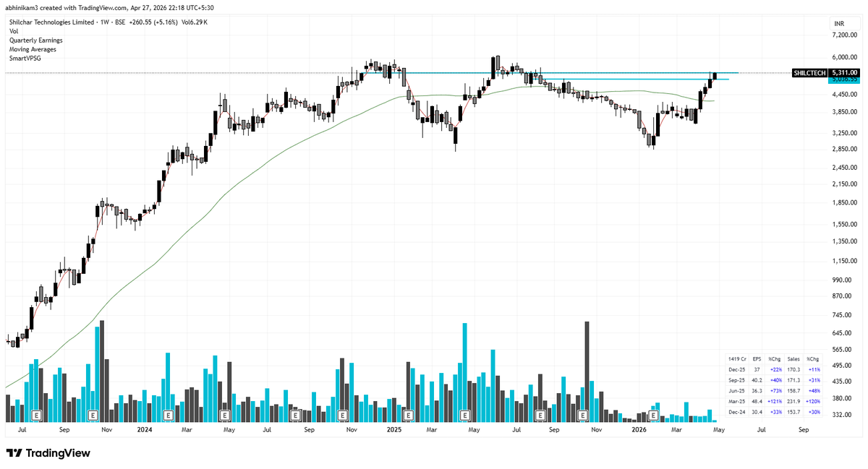This screenshot has height=469, width=868.
Task: Select the SHILCTECH price tag
Action: (810, 73)
